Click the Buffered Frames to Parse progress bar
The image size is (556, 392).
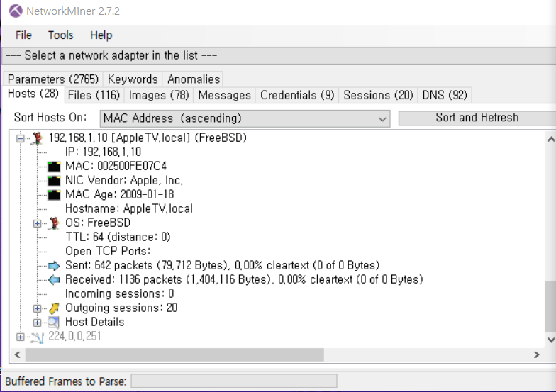(234, 381)
